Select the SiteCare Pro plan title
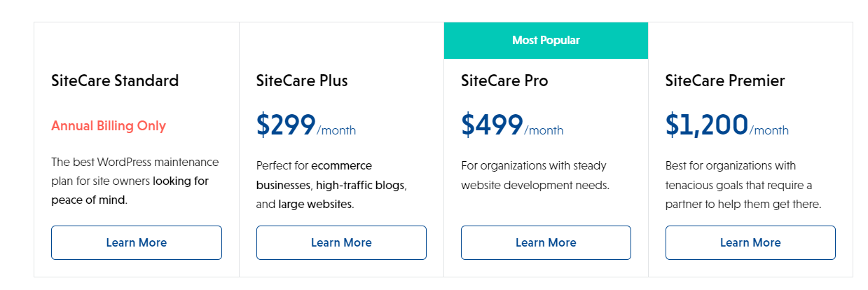The image size is (868, 290). point(504,81)
